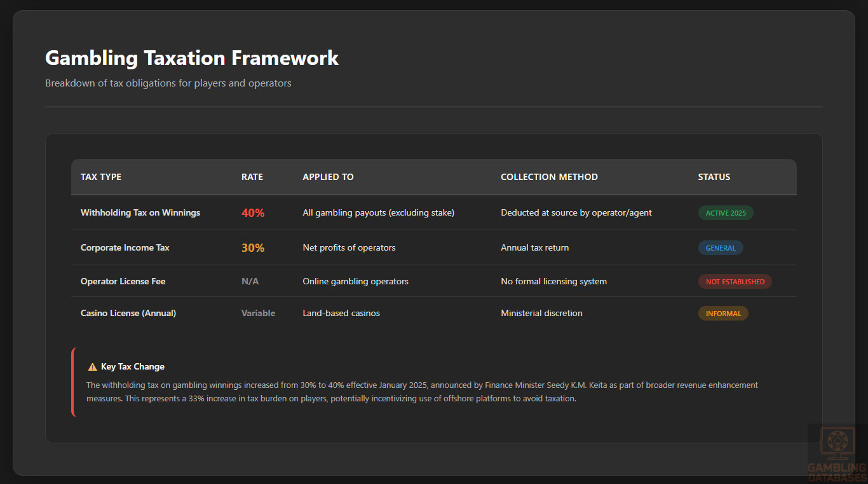Click the STATUS column header
This screenshot has height=484, width=868.
point(714,177)
